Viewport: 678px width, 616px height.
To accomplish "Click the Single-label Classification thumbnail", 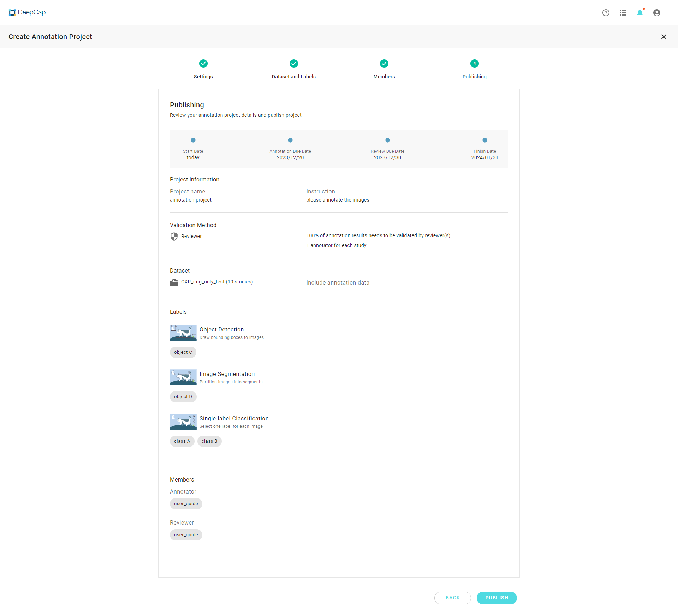I will [183, 422].
